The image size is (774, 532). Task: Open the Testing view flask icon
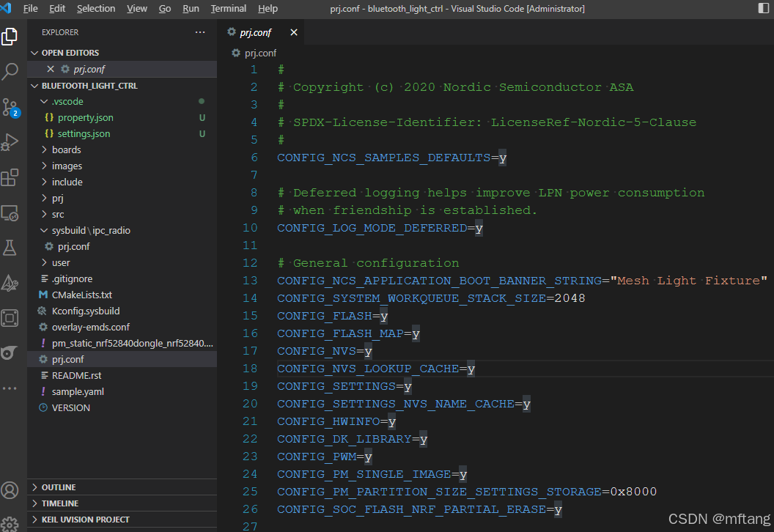pyautogui.click(x=10, y=248)
